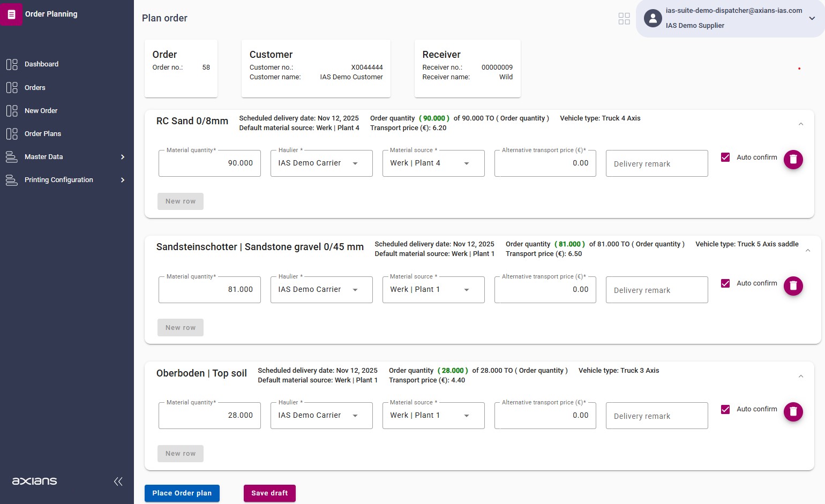Uncheck Auto confirm for RC Sand 0/8mm
The height and width of the screenshot is (504, 825).
point(725,157)
